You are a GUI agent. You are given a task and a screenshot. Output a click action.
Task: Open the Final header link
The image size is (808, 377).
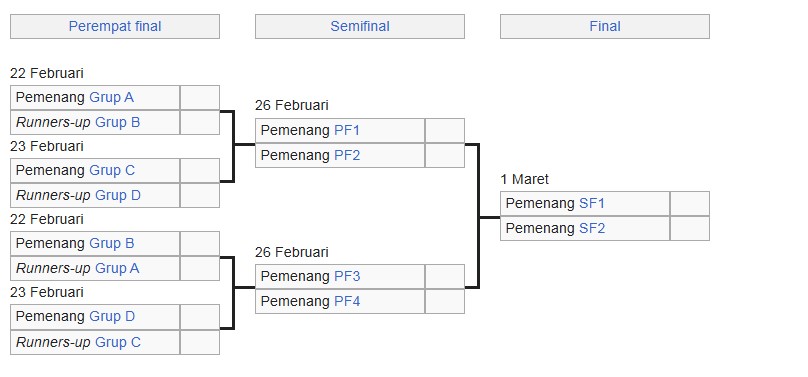tap(604, 26)
